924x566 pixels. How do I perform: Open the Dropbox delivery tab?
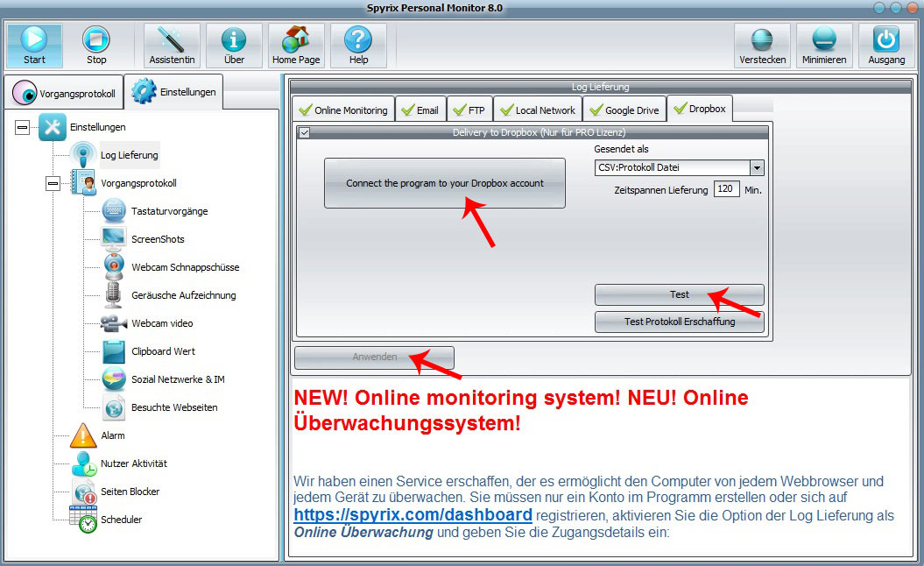(x=700, y=109)
